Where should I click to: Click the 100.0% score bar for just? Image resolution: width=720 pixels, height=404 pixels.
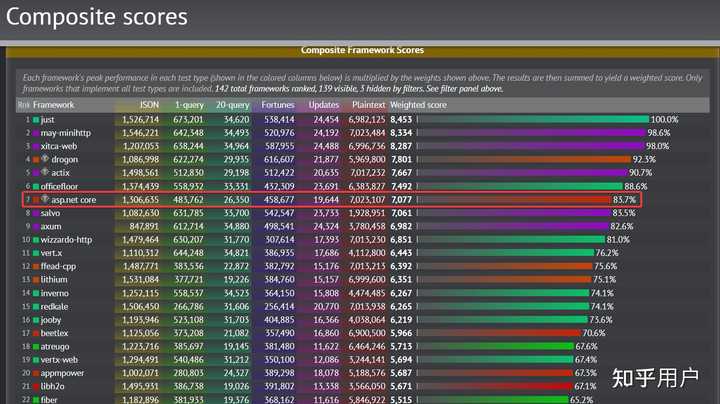click(533, 119)
